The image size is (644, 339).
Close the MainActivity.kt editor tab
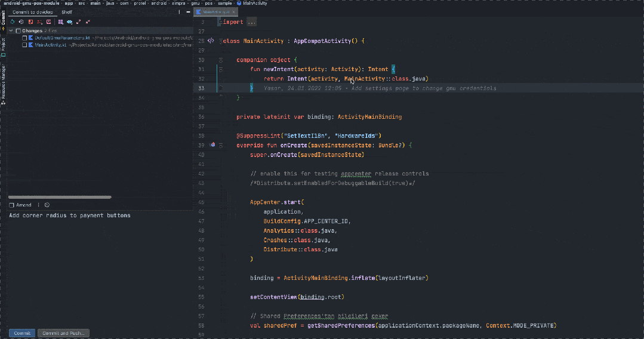tap(233, 12)
